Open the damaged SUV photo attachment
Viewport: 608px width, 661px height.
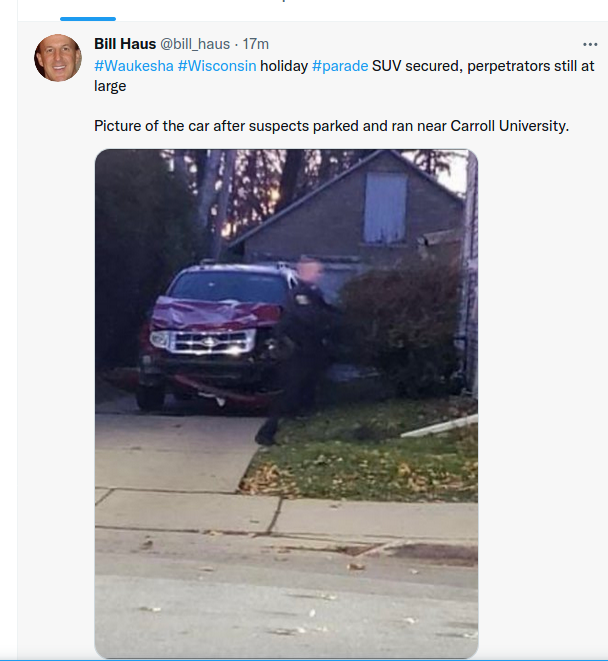point(286,403)
